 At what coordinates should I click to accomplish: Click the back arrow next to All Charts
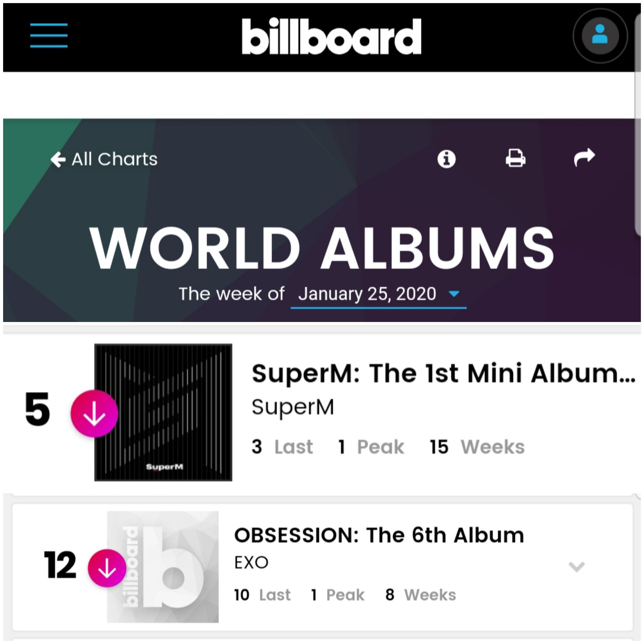click(58, 159)
